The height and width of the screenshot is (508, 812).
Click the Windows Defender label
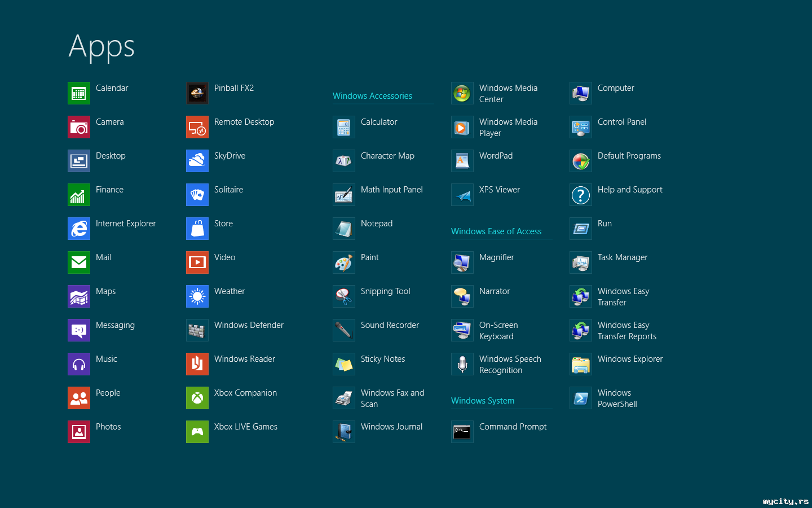click(249, 325)
